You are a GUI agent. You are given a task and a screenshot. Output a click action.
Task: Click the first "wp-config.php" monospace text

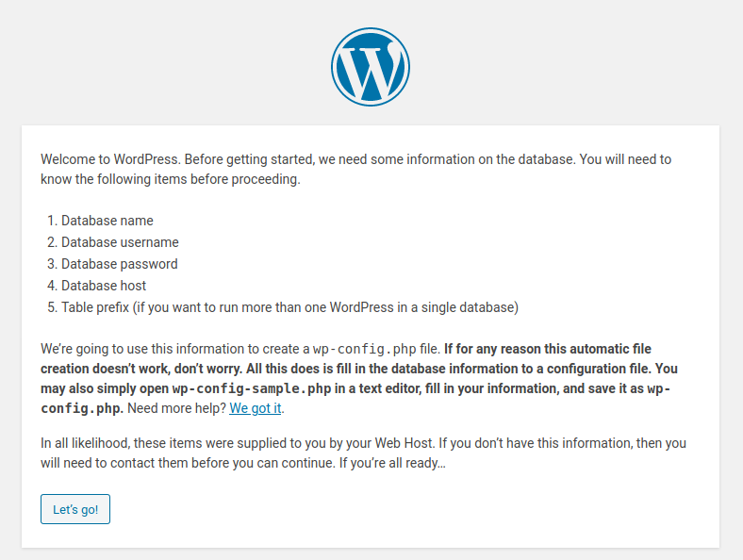tap(364, 349)
